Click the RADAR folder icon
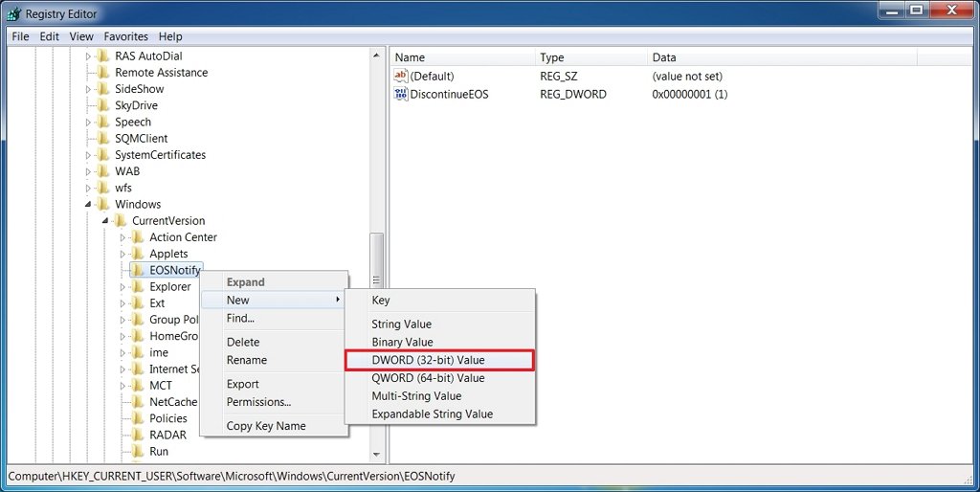The height and width of the screenshot is (492, 980). coord(138,435)
